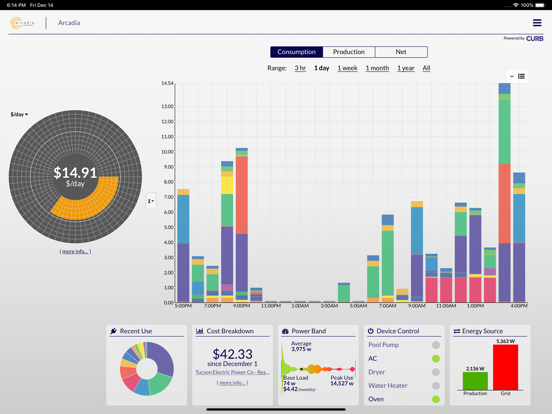Viewport: 552px width, 414px height.
Task: Open the $/day units dropdown
Action: 19,114
